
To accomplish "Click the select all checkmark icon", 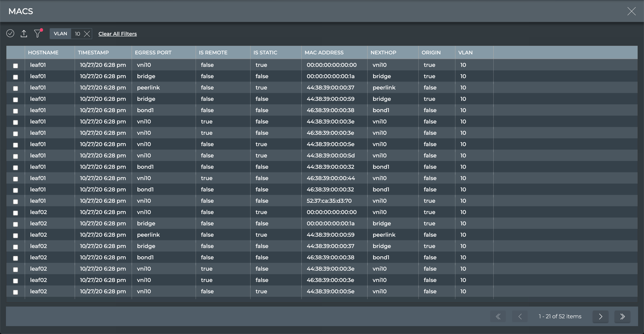I will tap(11, 34).
